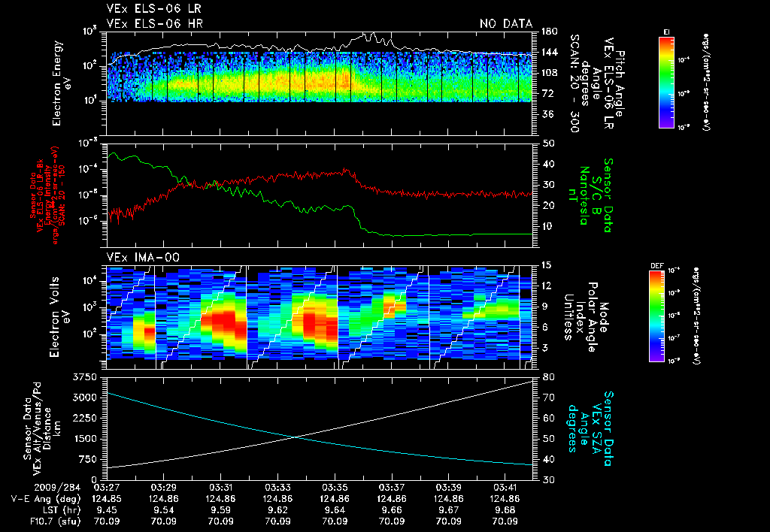Screen dimensions: 770x532
Task: Click the 'VEx ELS-06 HR' title text
Action: click(154, 23)
